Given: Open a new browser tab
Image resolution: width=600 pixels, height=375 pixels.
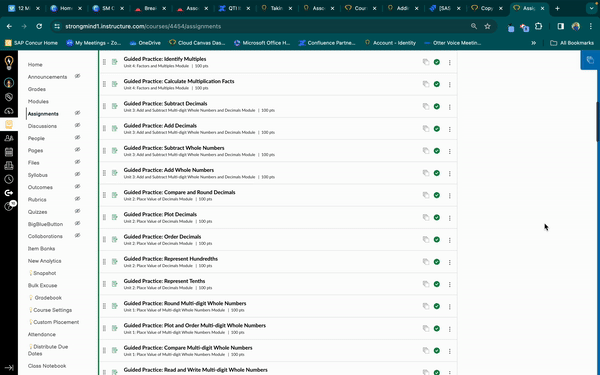Looking at the screenshot, I should [x=557, y=8].
